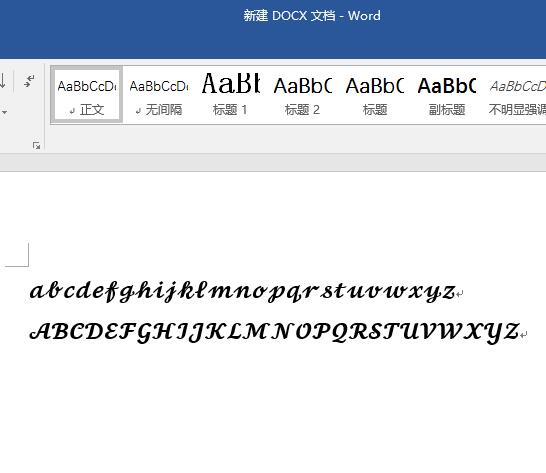Expand the small dropdown arrow beside the ribbon separator

coord(4,112)
